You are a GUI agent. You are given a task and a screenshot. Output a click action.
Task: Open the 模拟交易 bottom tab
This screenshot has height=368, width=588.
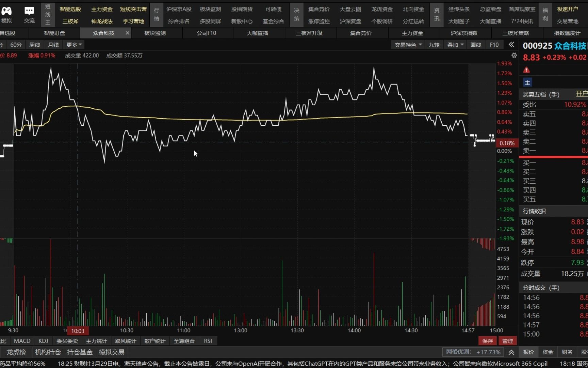(x=111, y=352)
